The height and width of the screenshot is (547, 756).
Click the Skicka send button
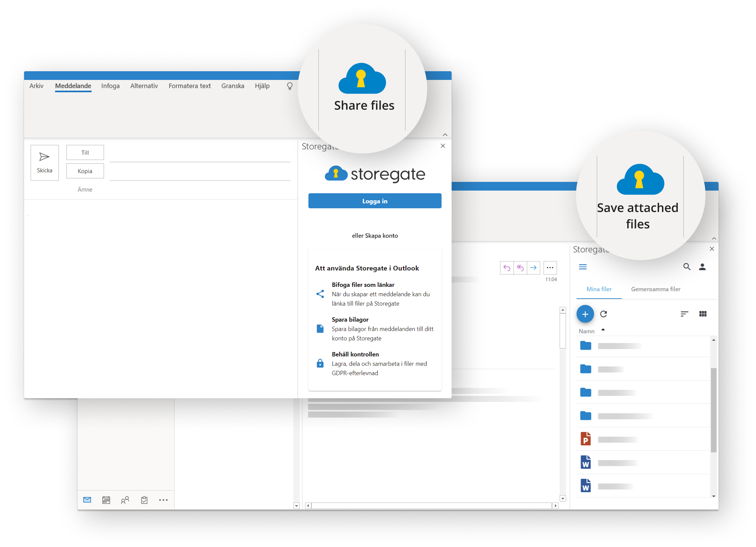click(x=44, y=163)
